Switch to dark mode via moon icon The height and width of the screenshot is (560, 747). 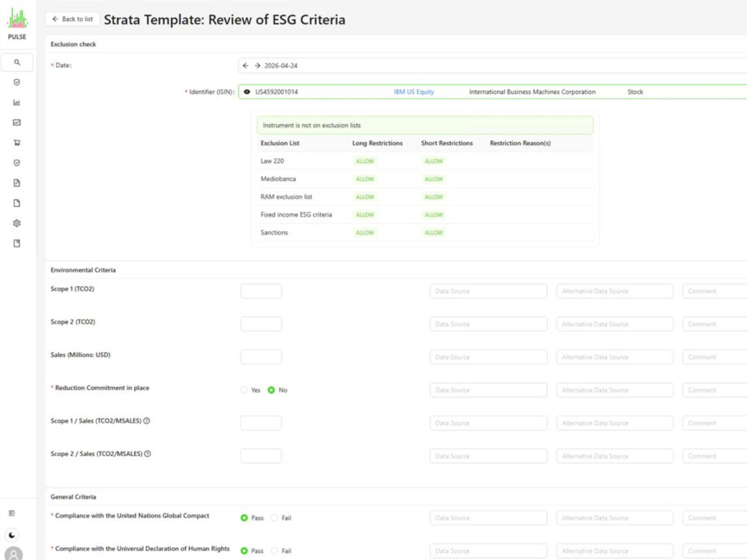click(12, 535)
